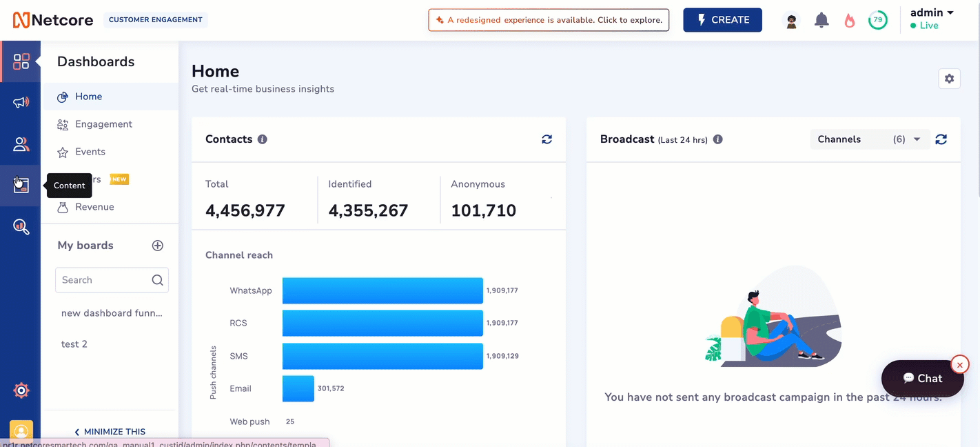Open the orange settings gear in sidebar

click(21, 390)
